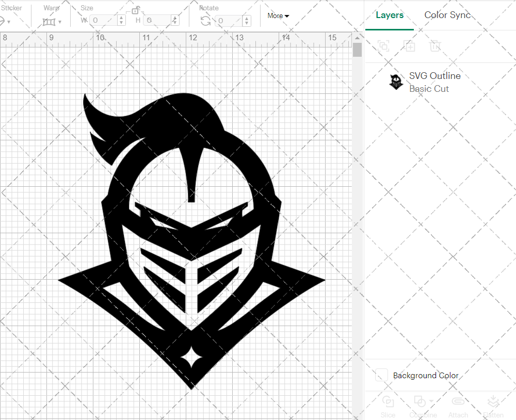Switch to the Color Sync tab

[x=447, y=15]
